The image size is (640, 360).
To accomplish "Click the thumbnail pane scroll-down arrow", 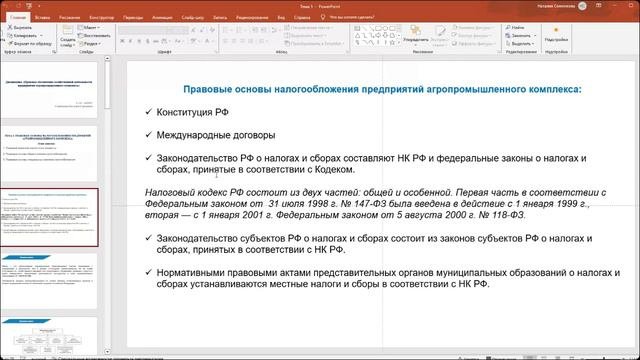I will [107, 351].
